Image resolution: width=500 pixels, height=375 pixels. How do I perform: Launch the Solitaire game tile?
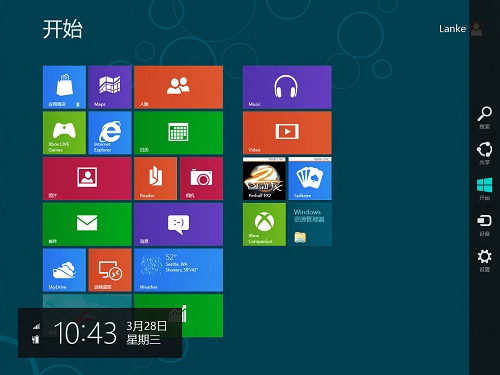click(x=310, y=179)
